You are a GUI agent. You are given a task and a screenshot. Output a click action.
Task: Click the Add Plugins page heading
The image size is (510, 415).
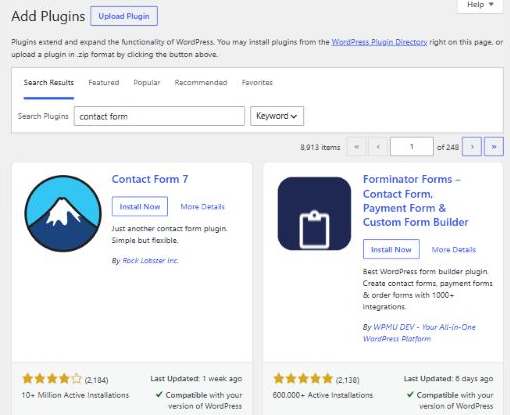(48, 16)
